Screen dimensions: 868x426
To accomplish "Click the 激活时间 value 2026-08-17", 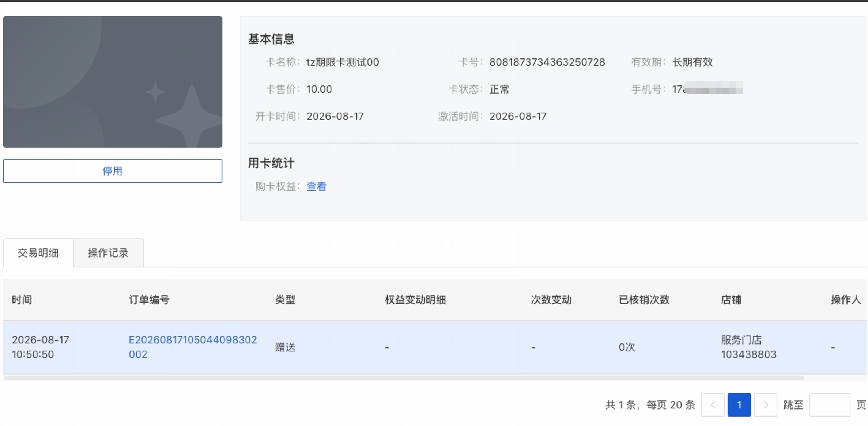I will 518,117.
